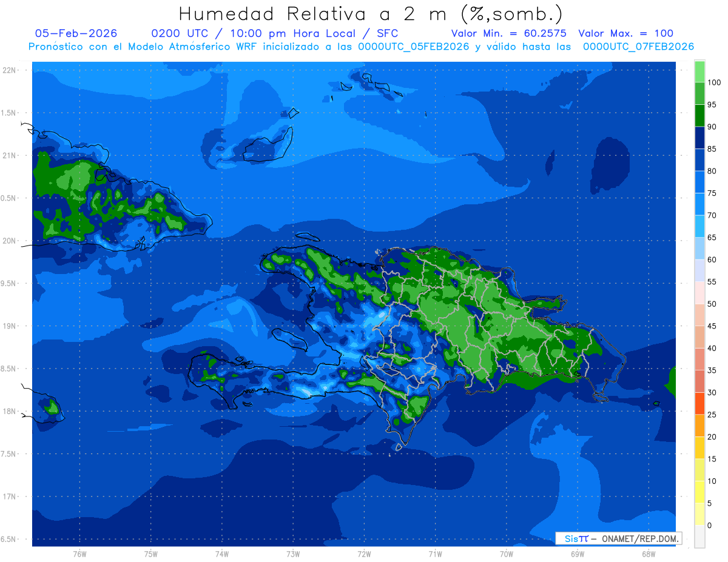The height and width of the screenshot is (562, 728).
Task: Click the initialization time "0000UTC_05FEB2026"
Action: click(414, 47)
